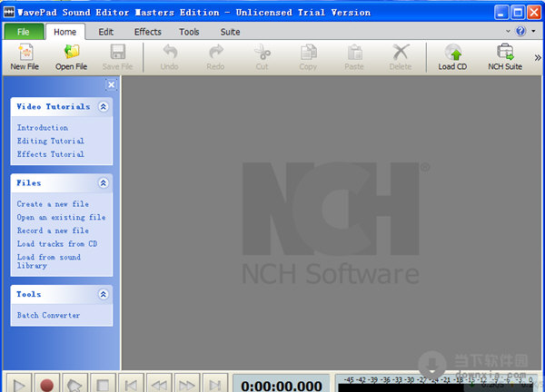
Task: Switch to the Suite tab
Action: pos(230,32)
